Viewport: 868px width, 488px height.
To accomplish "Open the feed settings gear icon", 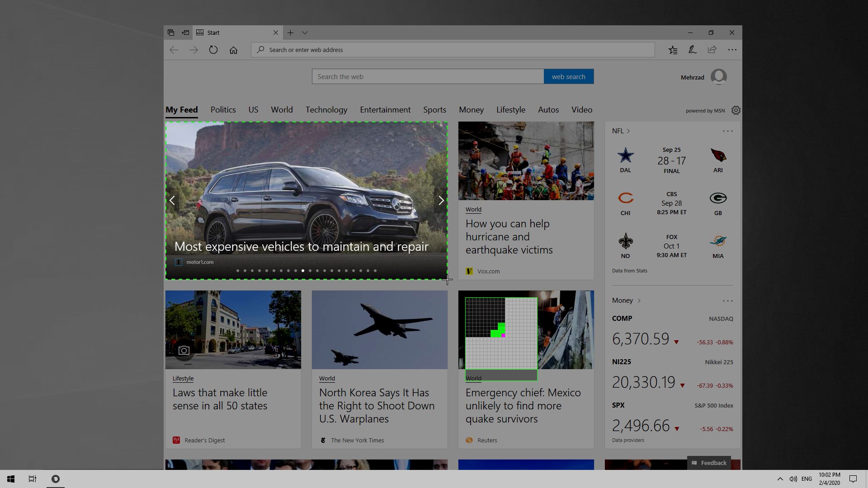I will (736, 110).
